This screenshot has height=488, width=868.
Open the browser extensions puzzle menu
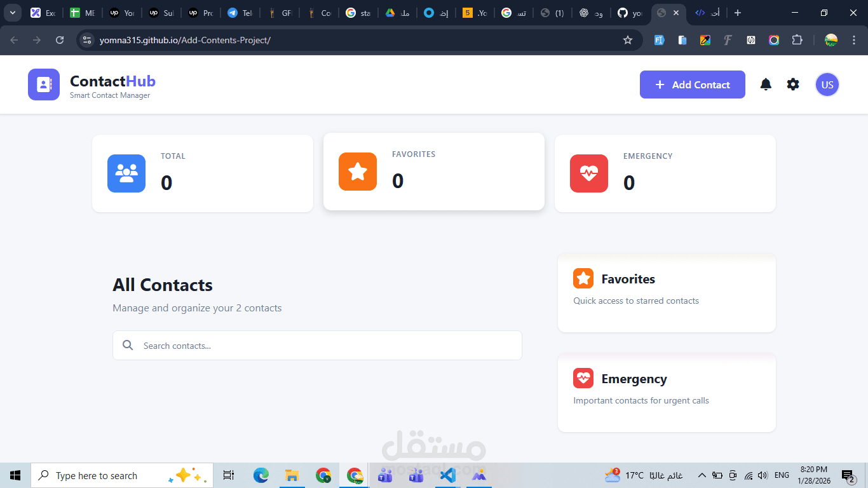(x=797, y=39)
